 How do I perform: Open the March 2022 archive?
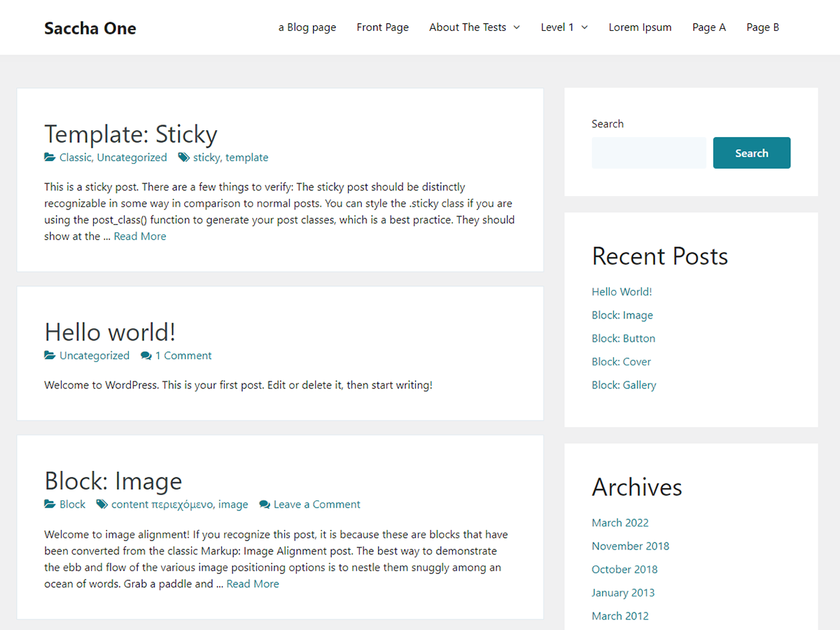click(620, 522)
